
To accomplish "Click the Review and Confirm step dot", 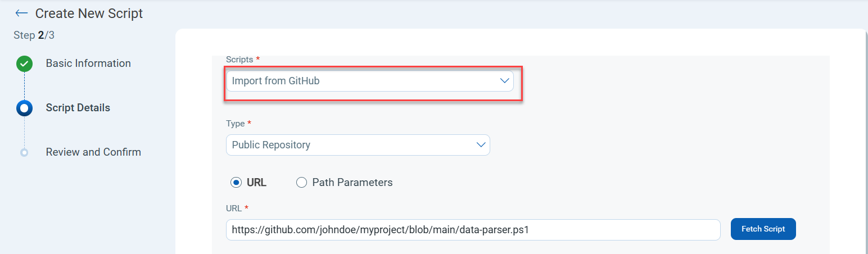I will tap(24, 152).
